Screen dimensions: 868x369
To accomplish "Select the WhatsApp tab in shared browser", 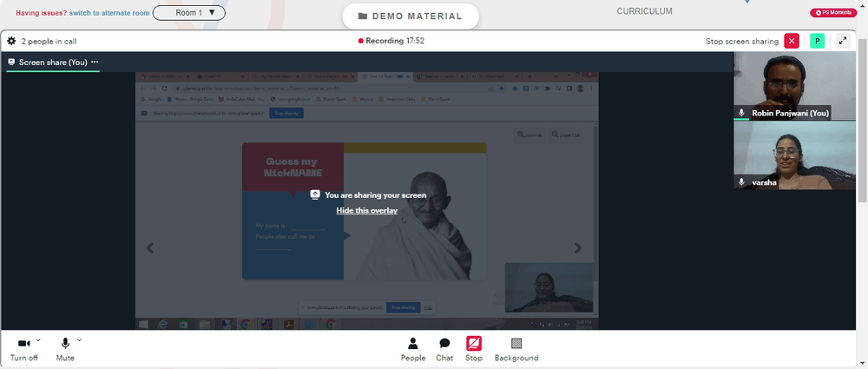I will [494, 76].
